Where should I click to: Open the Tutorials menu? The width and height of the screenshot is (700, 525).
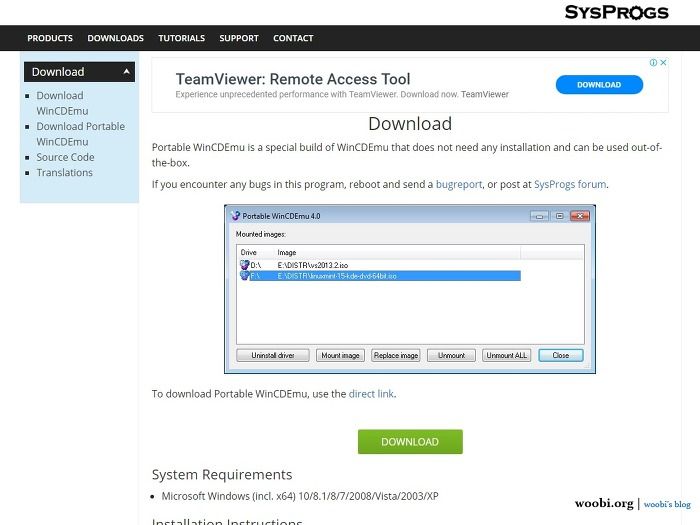pyautogui.click(x=182, y=38)
